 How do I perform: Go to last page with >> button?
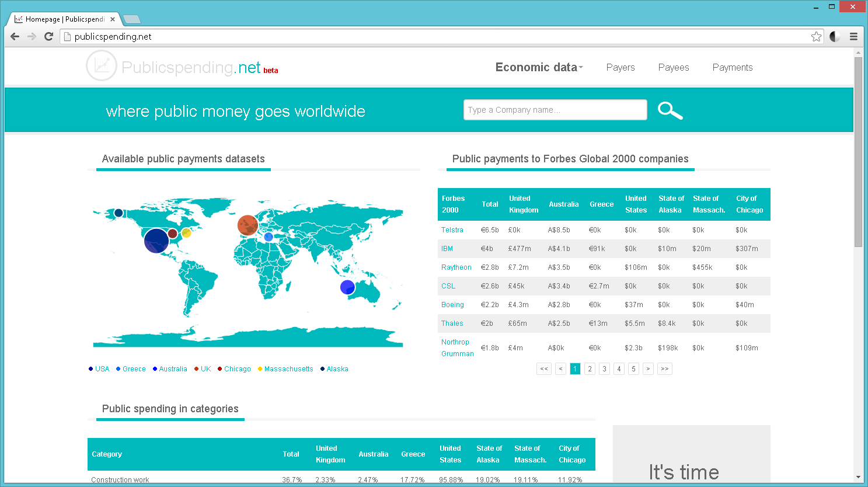pyautogui.click(x=664, y=368)
